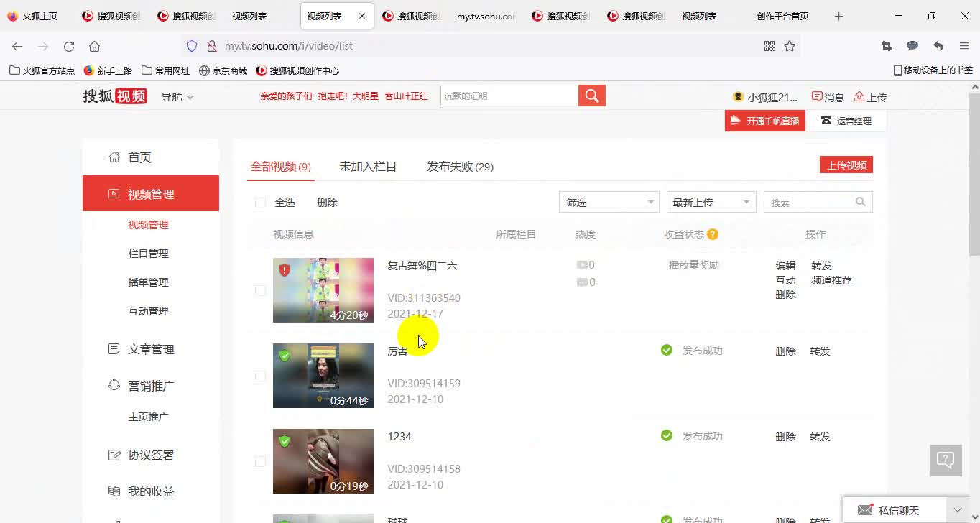Reload the page with the refresh icon
Image resolution: width=980 pixels, height=523 pixels.
click(69, 46)
